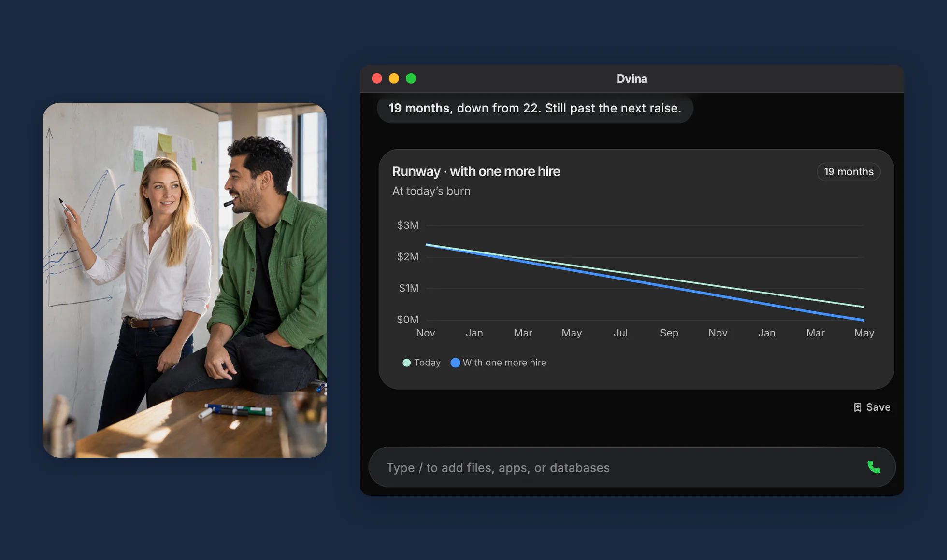Click the $3M axis label
Image resolution: width=947 pixels, height=560 pixels.
[x=408, y=225]
